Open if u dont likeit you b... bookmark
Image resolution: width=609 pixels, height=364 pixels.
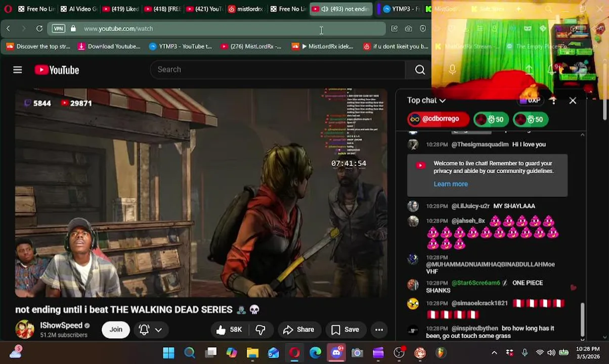(x=396, y=47)
